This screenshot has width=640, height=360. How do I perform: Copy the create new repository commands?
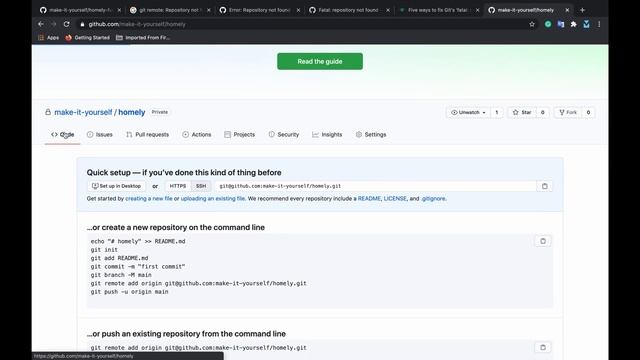(x=543, y=241)
